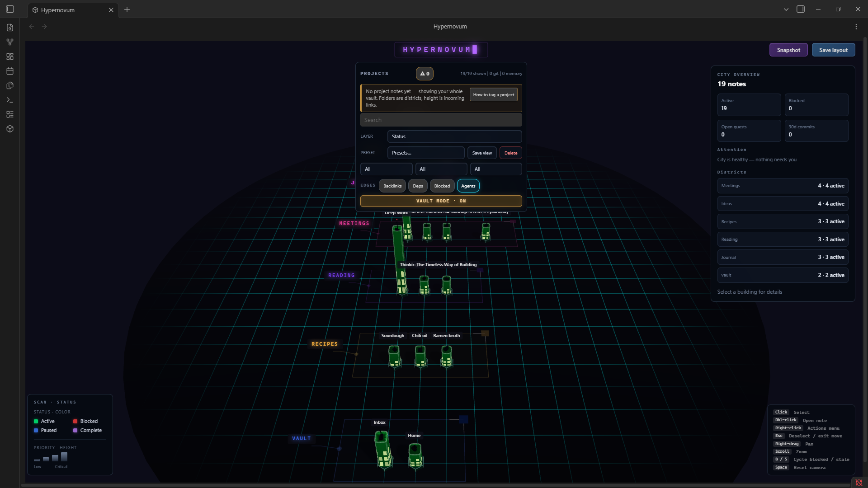Viewport: 868px width, 488px height.
Task: Focus the projects Search field
Action: tap(441, 120)
